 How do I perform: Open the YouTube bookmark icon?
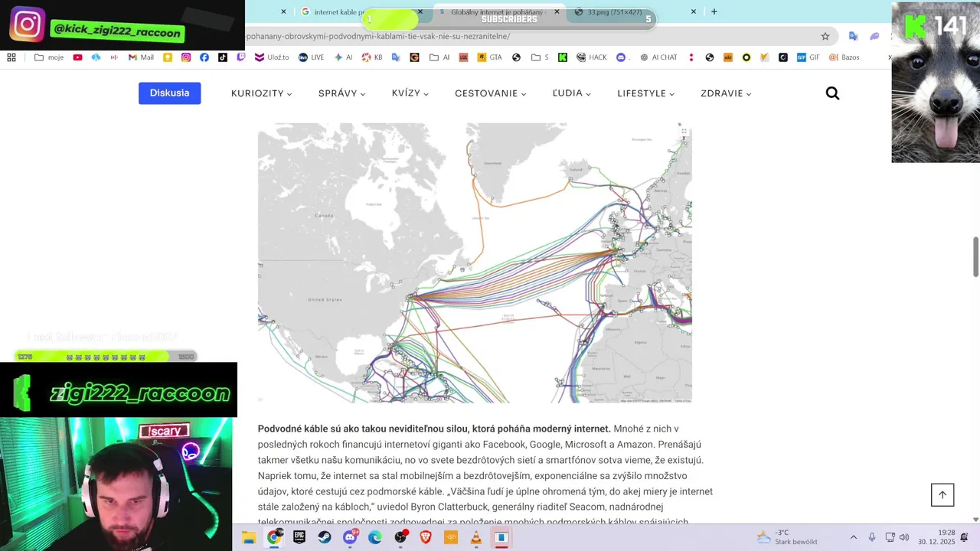77,57
